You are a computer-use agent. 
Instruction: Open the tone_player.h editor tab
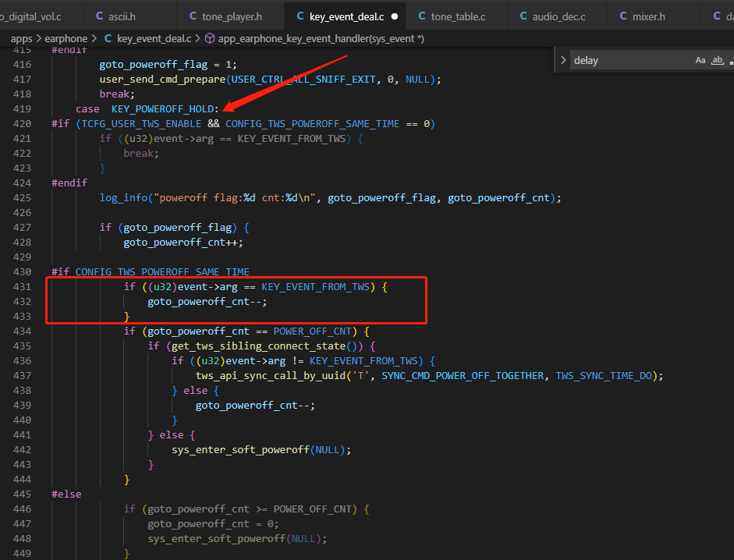(231, 17)
